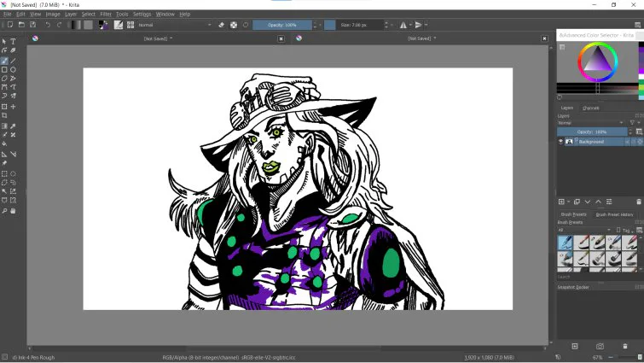The height and width of the screenshot is (363, 644).
Task: Select the Pan hand tool
Action: click(13, 211)
